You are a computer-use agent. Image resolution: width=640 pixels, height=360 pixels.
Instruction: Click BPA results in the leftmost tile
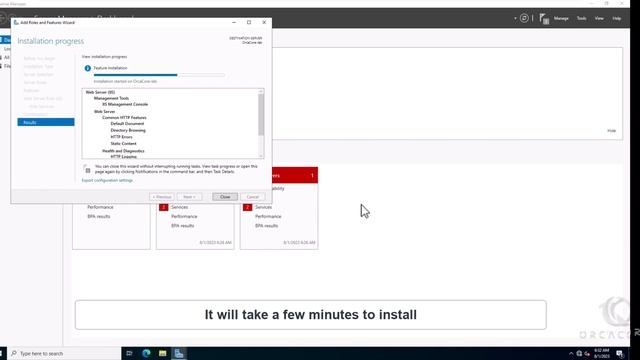click(98, 216)
